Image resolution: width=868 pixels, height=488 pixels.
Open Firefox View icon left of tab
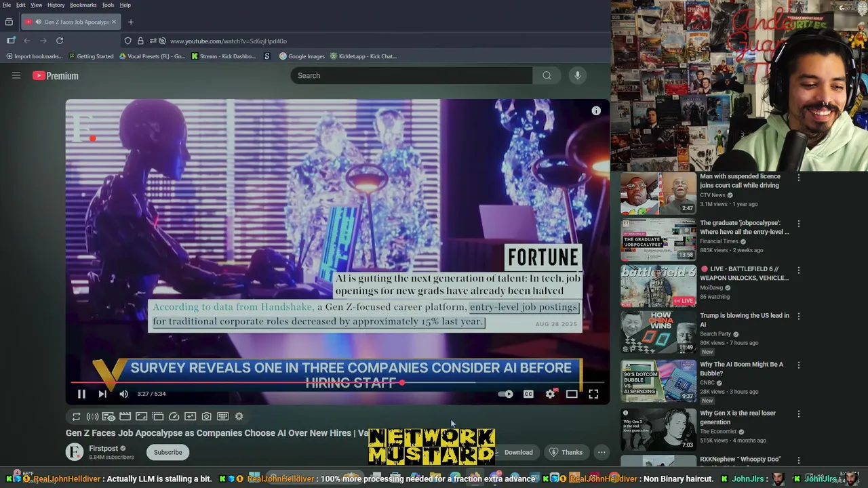9,22
